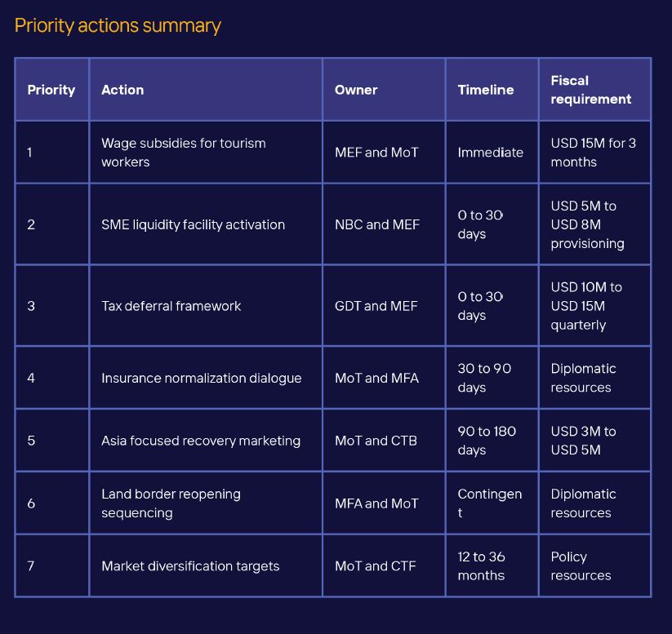Click the Owner column header

click(356, 90)
